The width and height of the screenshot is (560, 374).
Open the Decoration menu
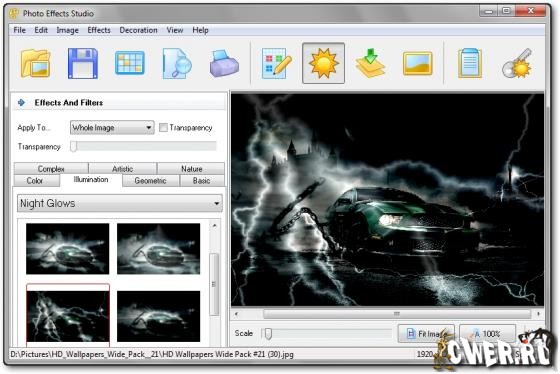[x=138, y=30]
